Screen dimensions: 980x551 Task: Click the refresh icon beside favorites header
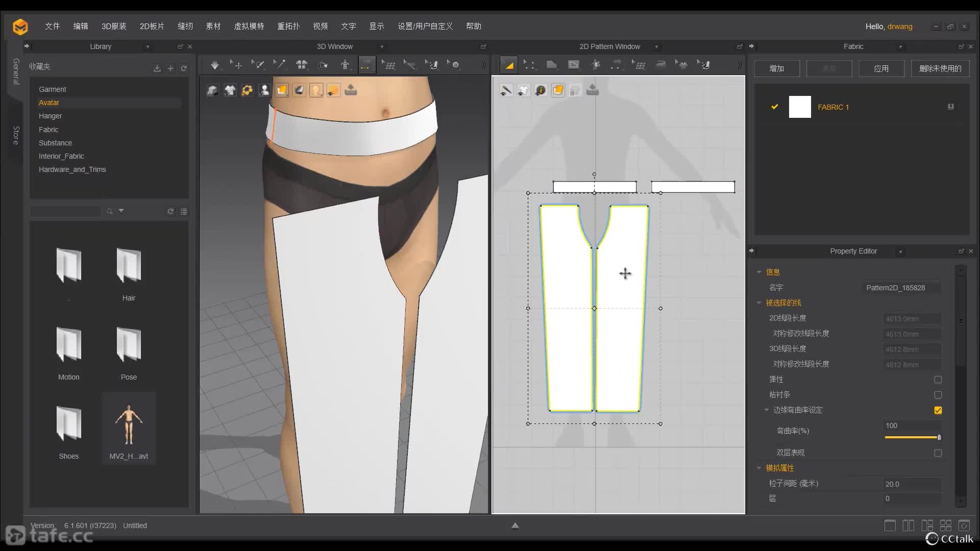point(184,68)
